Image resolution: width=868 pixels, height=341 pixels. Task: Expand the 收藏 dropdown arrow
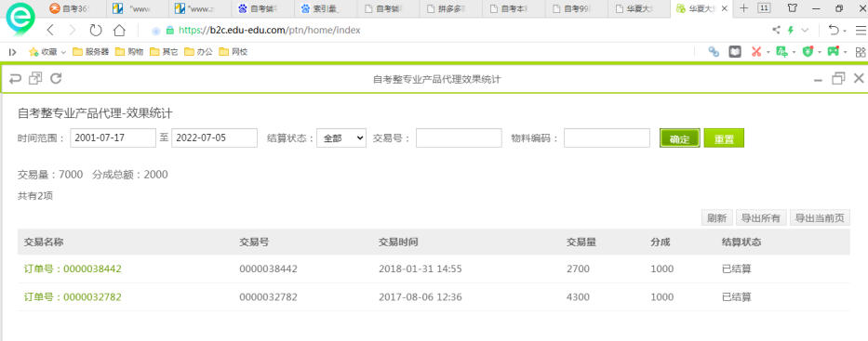coord(63,53)
